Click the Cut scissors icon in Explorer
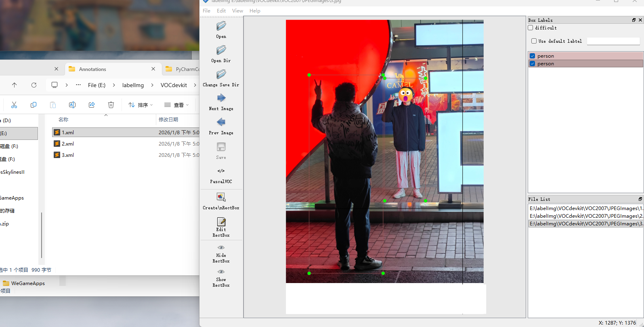Screen dimensions: 644x327 tap(14, 105)
